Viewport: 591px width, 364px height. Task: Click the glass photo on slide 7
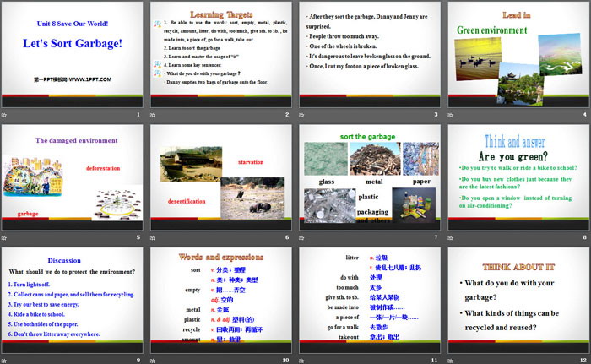(326, 159)
